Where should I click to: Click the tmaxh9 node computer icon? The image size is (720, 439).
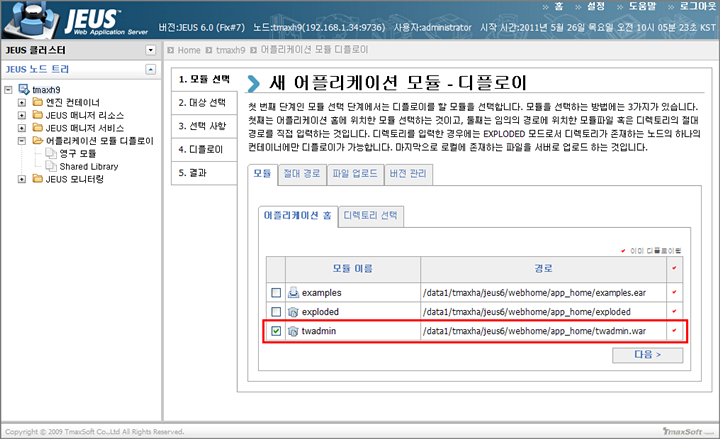[x=23, y=89]
